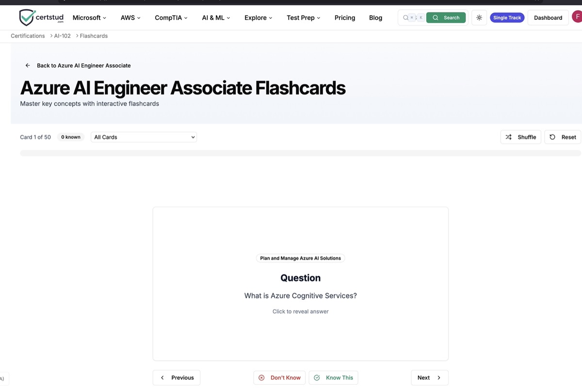Click the back arrow to Azure AI Engineer Associate
Screen dimensions: 582x392
(27, 65)
